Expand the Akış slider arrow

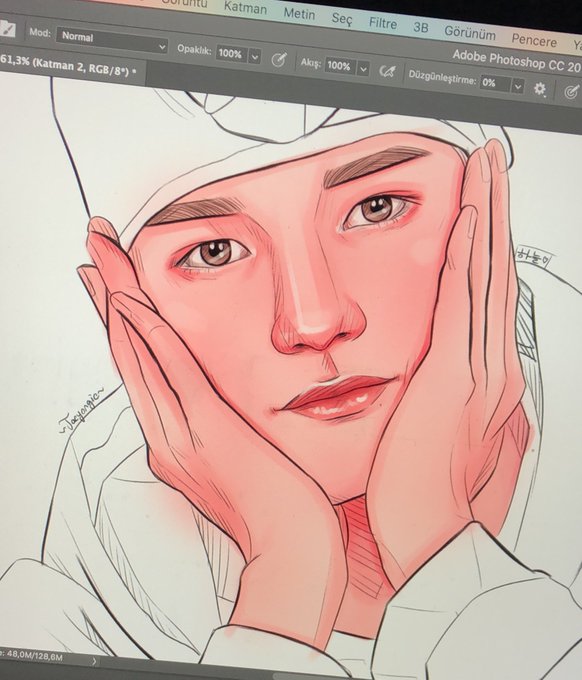tap(363, 69)
